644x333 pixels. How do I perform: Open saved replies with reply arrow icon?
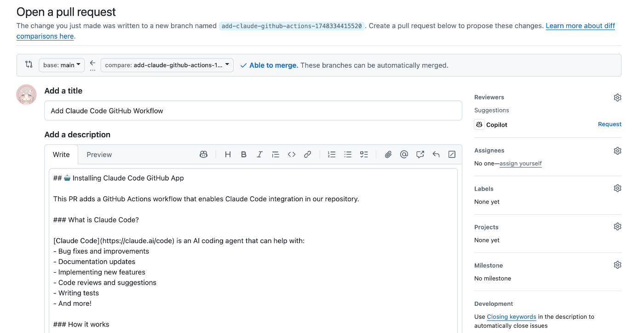pos(436,155)
